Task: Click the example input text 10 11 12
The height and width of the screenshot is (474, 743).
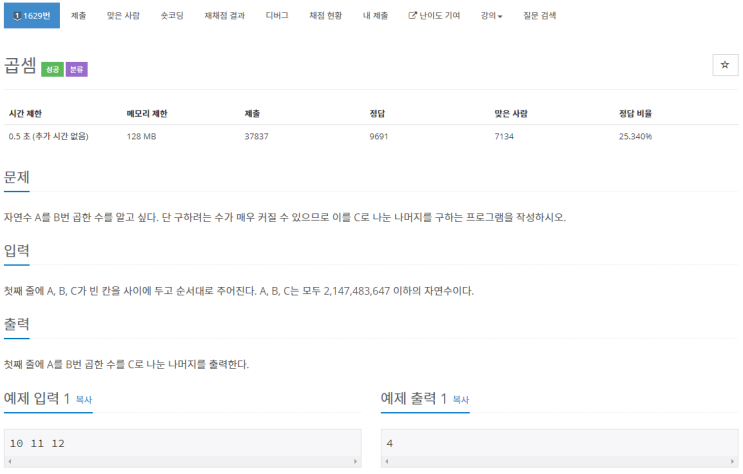Action: pyautogui.click(x=37, y=443)
